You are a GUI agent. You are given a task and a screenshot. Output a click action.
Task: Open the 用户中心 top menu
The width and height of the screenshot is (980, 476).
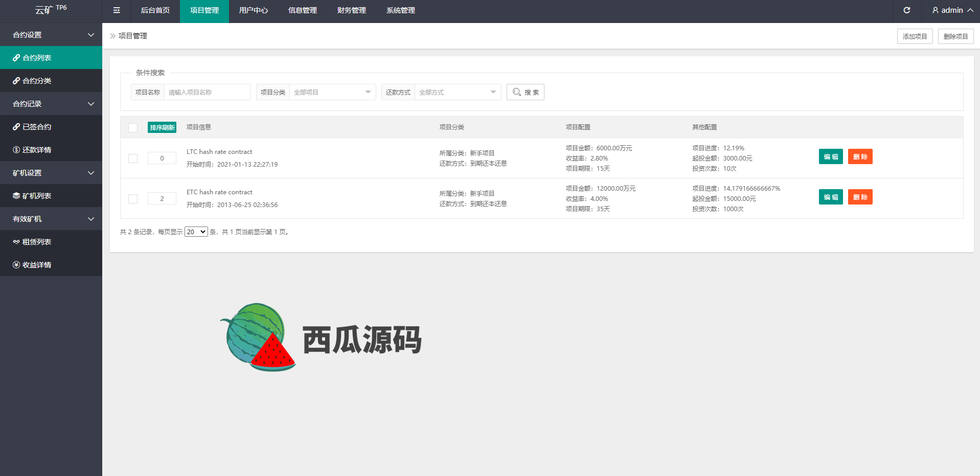pyautogui.click(x=254, y=10)
